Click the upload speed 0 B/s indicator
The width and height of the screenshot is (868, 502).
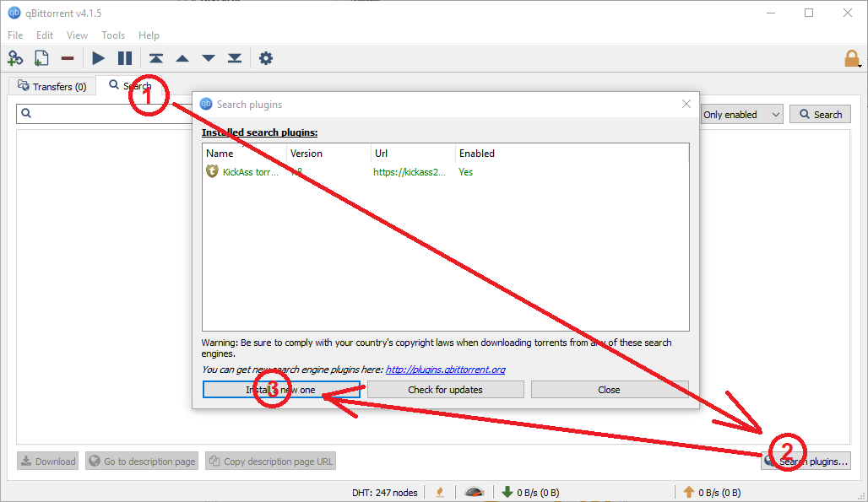pyautogui.click(x=712, y=493)
